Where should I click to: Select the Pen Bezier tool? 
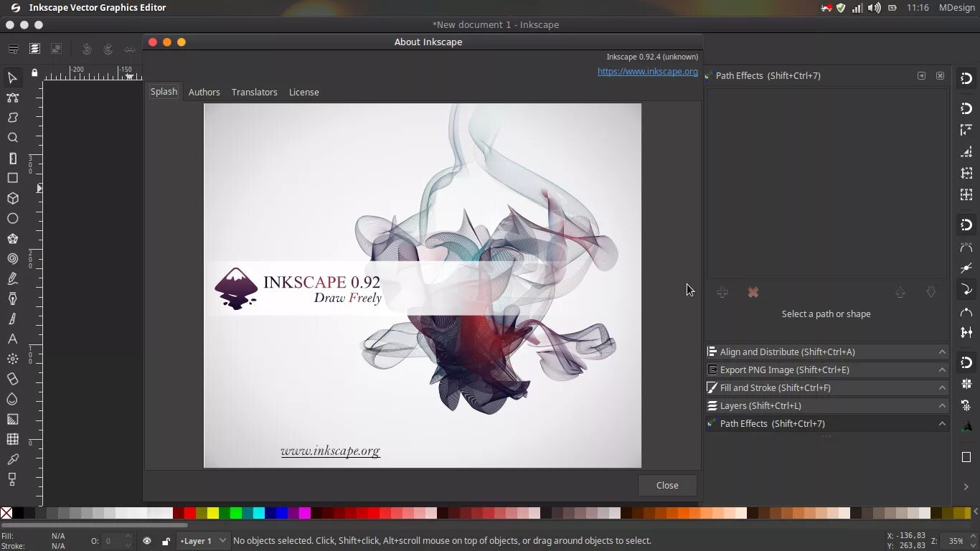click(12, 298)
